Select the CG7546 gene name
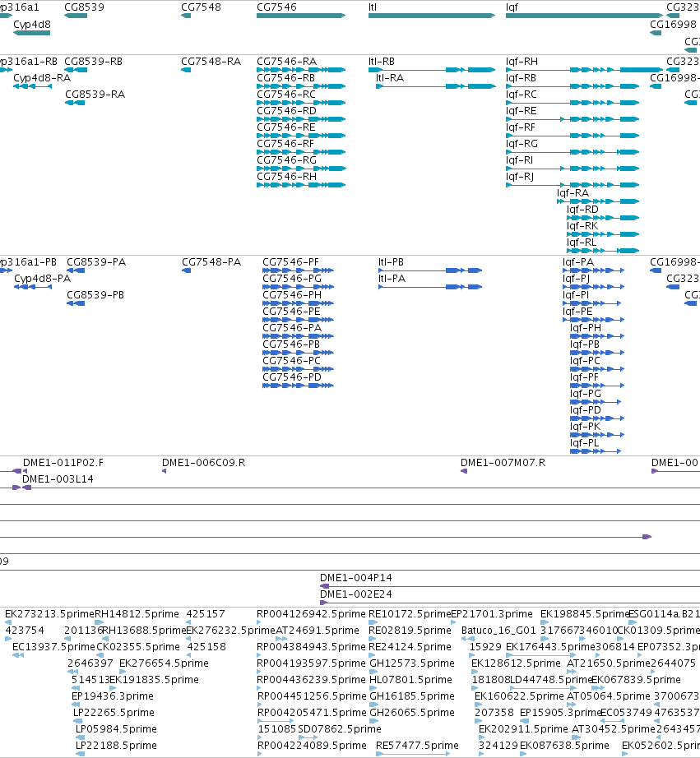This screenshot has width=700, height=758. [276, 7]
